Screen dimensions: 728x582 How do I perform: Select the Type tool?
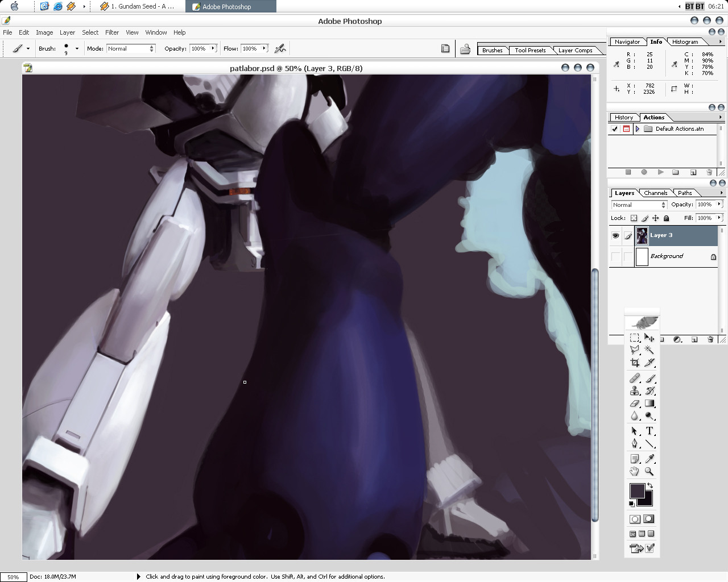tap(650, 431)
